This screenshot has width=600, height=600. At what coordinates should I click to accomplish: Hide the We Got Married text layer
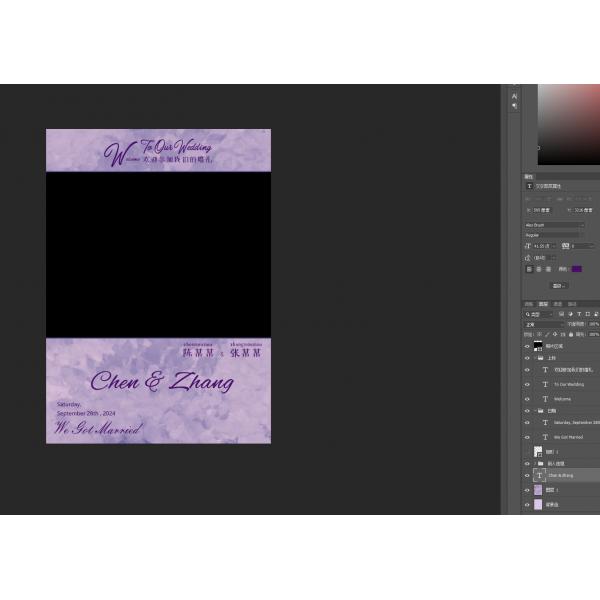coord(527,437)
